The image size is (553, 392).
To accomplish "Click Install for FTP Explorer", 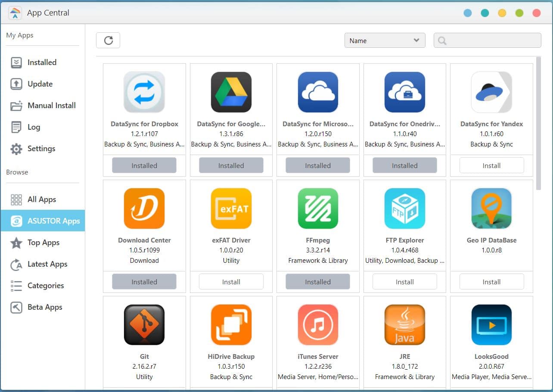I will (x=404, y=282).
